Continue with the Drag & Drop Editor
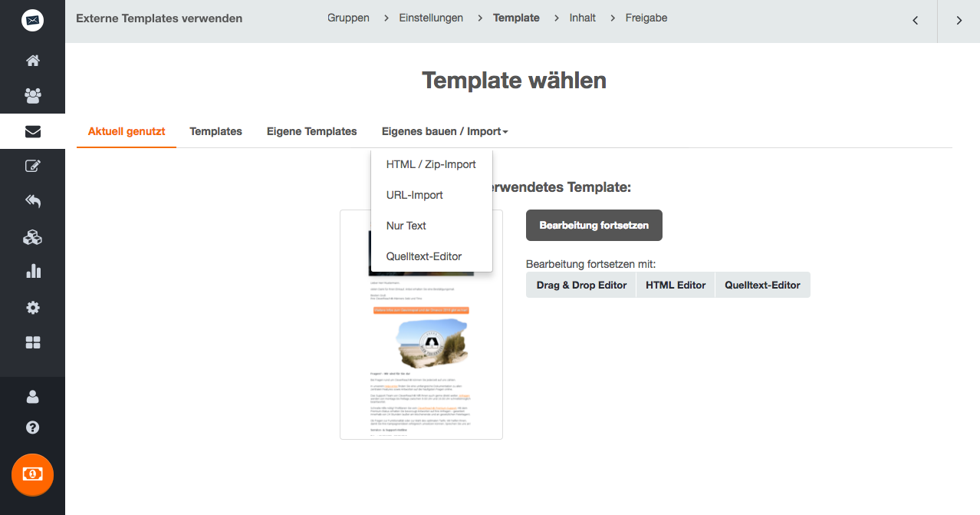The width and height of the screenshot is (980, 515). (x=581, y=285)
